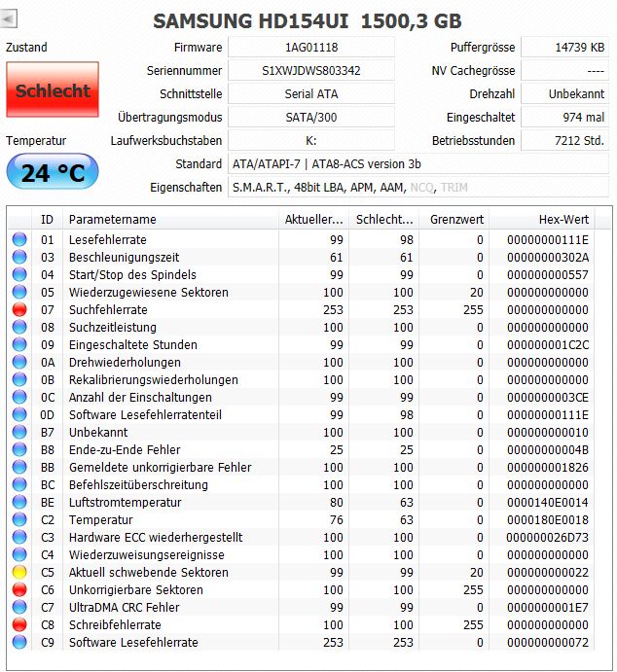Click the status icon for Wiederzugewiesene Sektoren
This screenshot has height=672, width=617.
19,292
